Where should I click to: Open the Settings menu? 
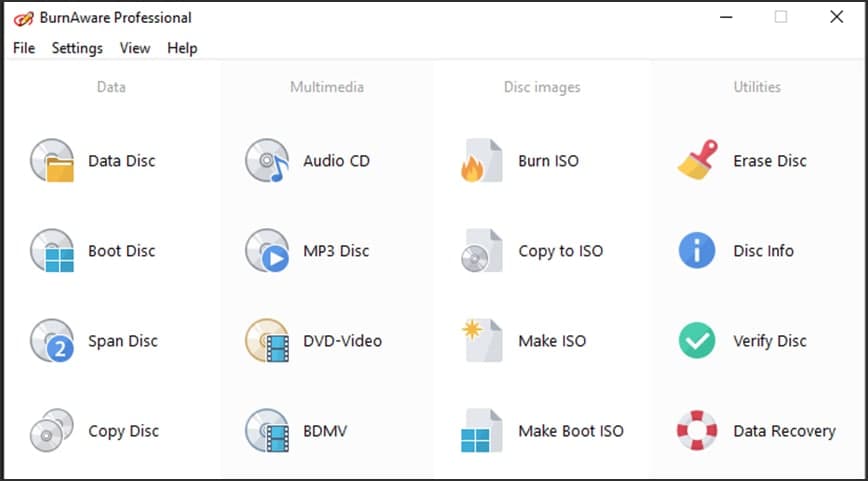click(77, 48)
